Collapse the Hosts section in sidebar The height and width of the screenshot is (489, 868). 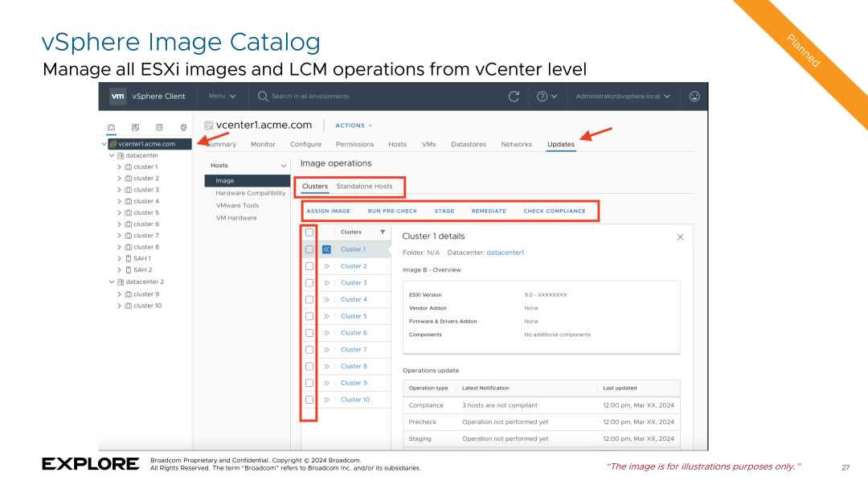pos(284,166)
